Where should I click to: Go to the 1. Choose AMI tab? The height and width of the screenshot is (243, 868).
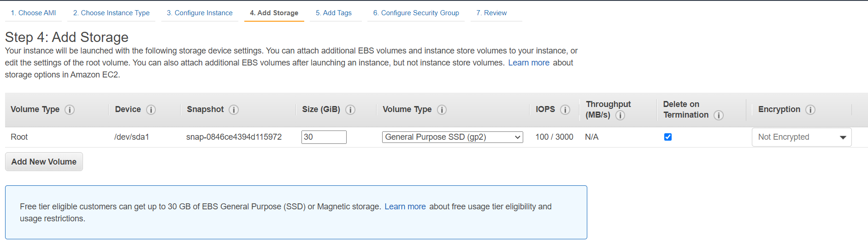pyautogui.click(x=33, y=13)
